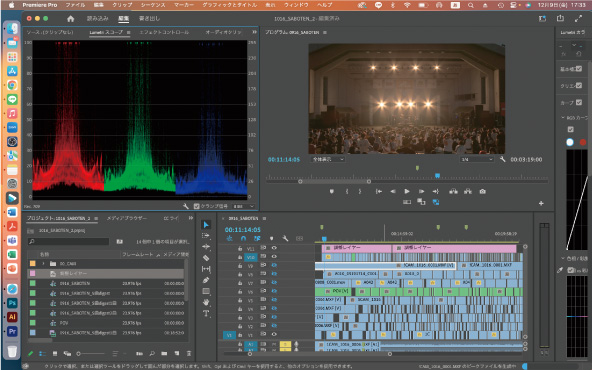592x370 pixels.
Task: Click the Lift button
Action: pos(453,191)
